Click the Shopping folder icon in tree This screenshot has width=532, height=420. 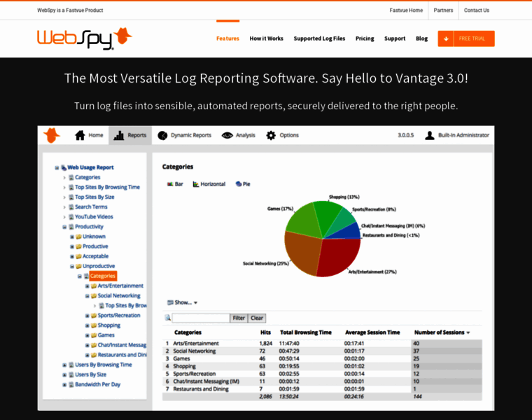coord(94,325)
